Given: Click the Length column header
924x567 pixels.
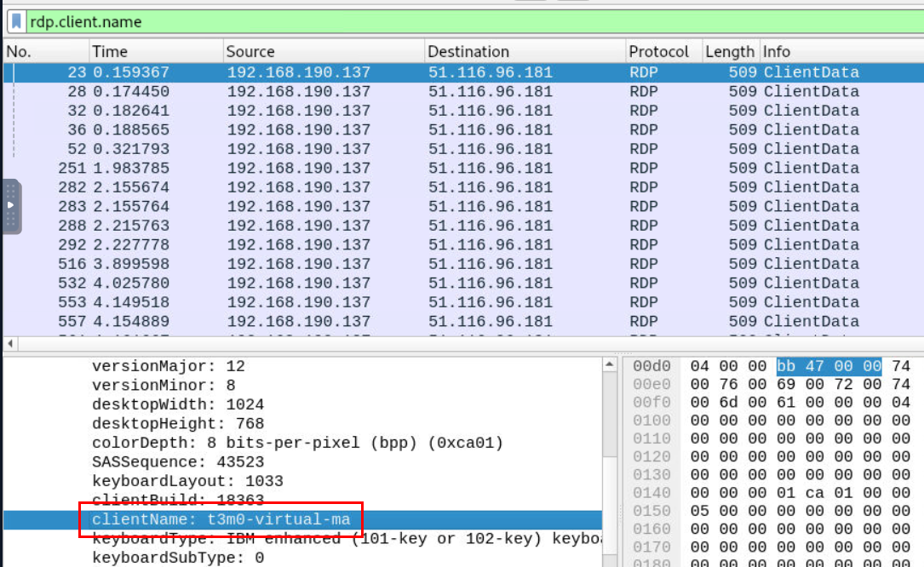Looking at the screenshot, I should click(729, 52).
